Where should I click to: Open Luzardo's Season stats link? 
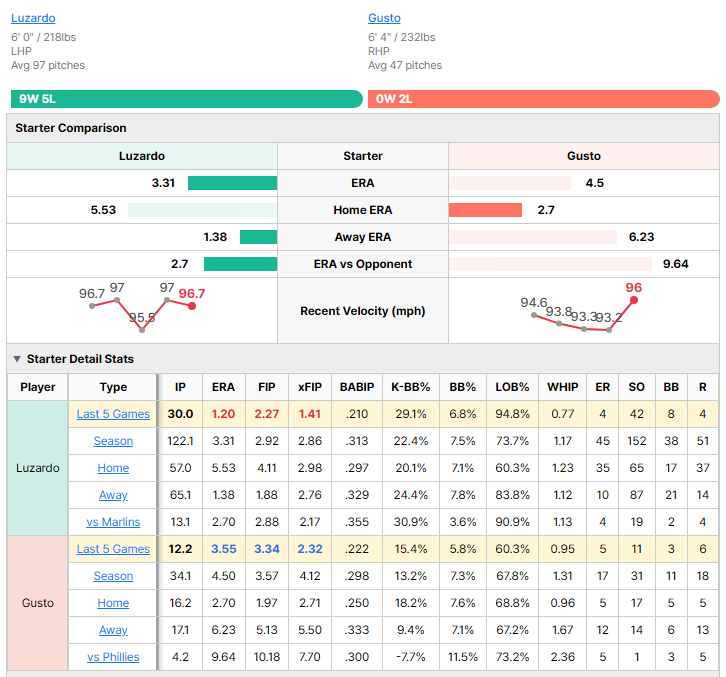pyautogui.click(x=113, y=441)
